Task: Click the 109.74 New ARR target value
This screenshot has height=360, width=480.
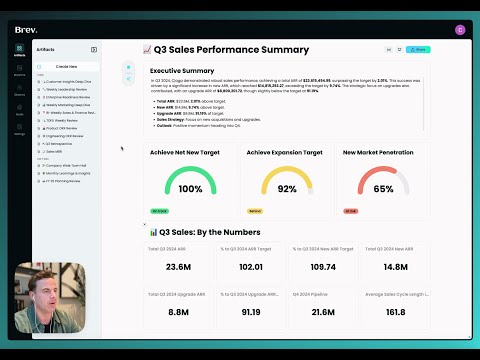Action: coord(323,267)
